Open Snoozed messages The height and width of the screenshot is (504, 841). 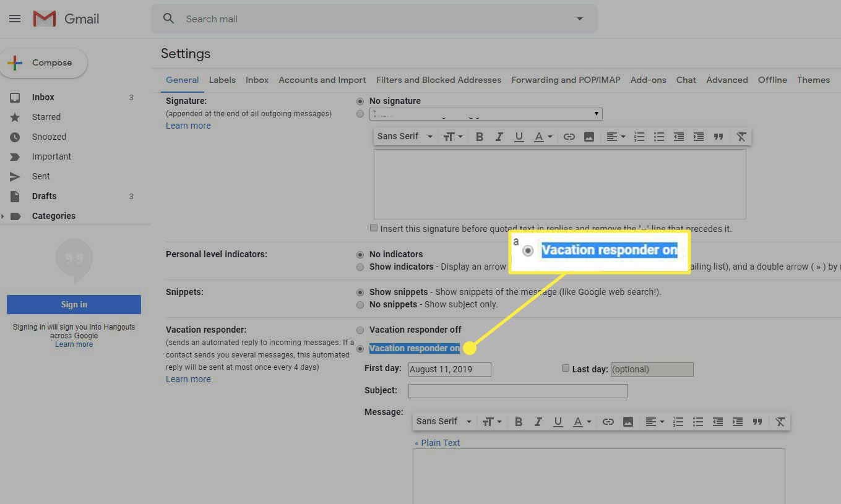point(49,137)
